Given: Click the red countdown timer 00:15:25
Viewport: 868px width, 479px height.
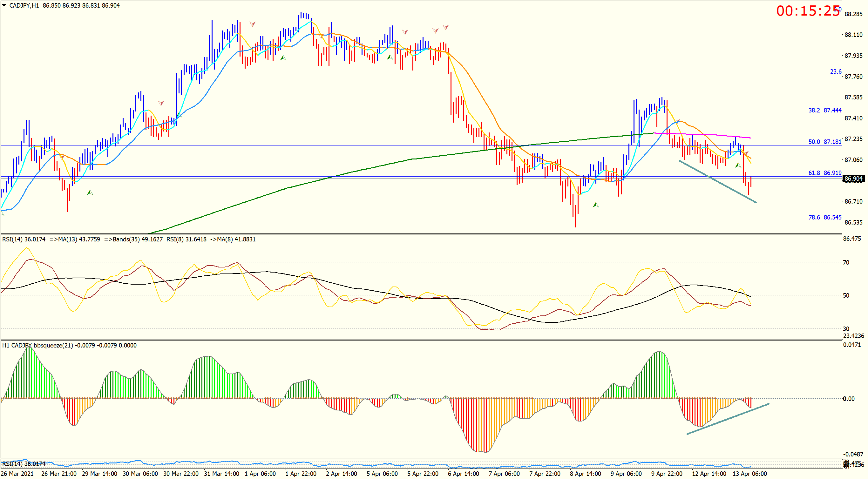Looking at the screenshot, I should pyautogui.click(x=808, y=11).
